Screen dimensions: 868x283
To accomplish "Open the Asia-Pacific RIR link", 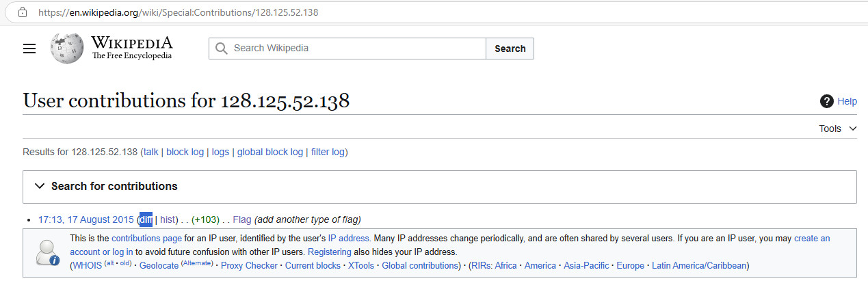I will [586, 265].
